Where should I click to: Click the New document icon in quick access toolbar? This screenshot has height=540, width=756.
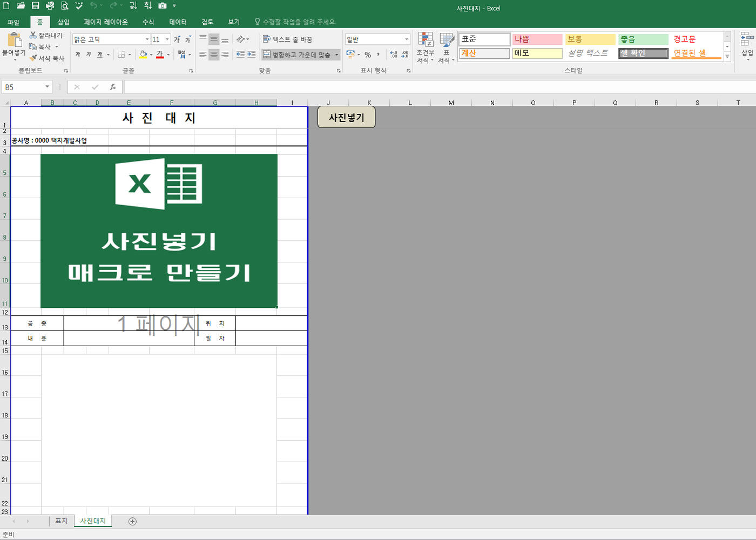coord(6,5)
